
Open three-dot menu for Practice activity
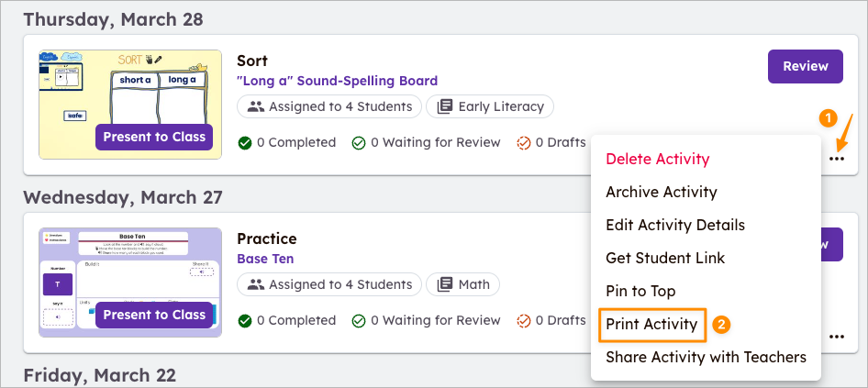point(837,337)
